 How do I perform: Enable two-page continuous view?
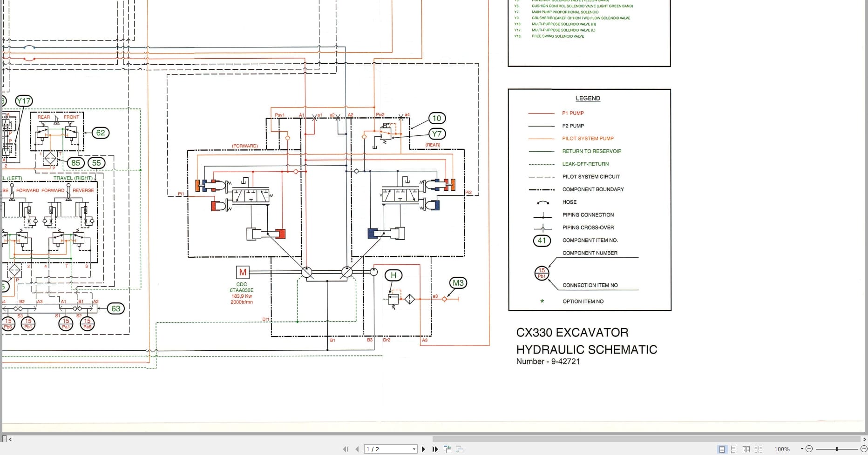(758, 449)
